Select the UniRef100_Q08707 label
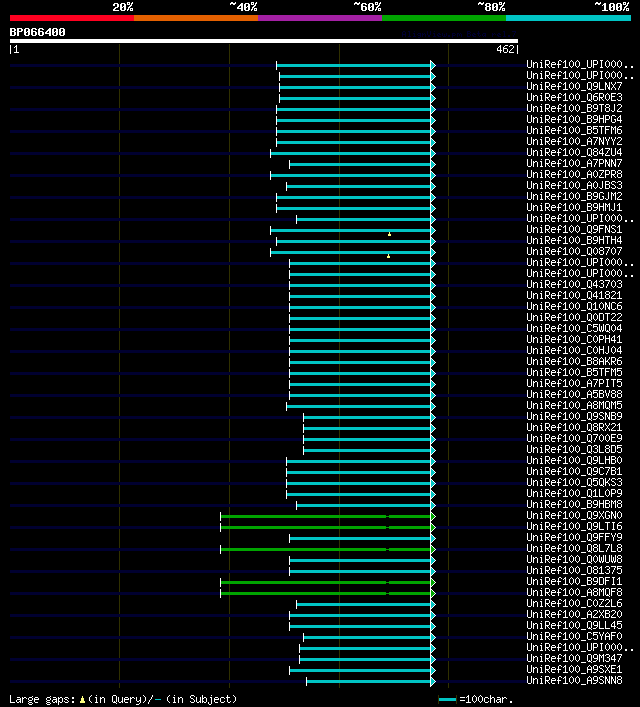640x707 pixels. coord(574,252)
